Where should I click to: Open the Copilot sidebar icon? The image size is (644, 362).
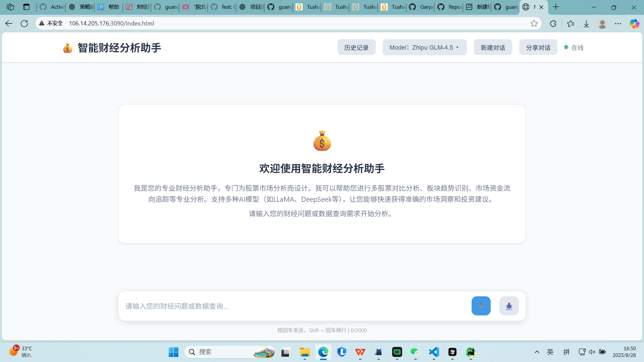[634, 23]
